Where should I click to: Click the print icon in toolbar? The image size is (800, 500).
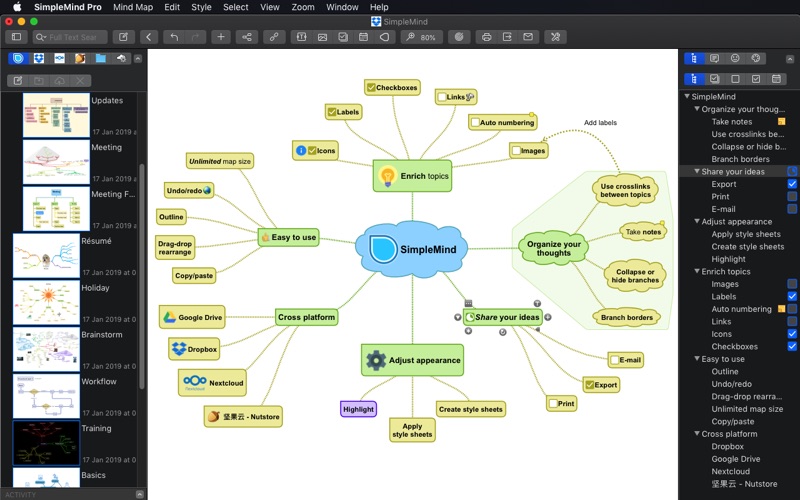tap(486, 37)
